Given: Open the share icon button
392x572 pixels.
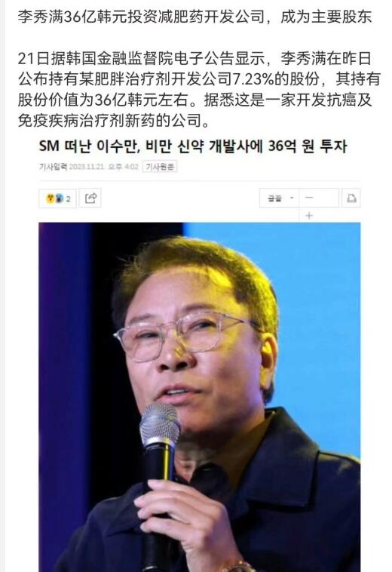Looking at the screenshot, I should 90,198.
